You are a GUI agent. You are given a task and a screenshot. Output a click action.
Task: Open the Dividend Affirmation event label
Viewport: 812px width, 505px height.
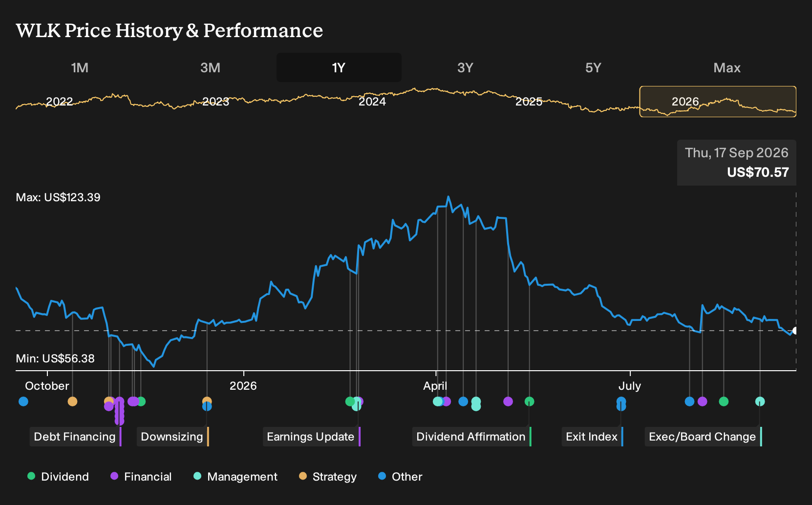471,437
